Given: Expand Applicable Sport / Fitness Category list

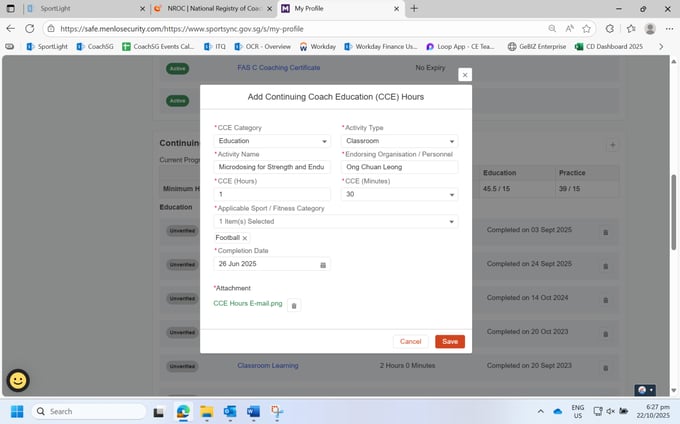Looking at the screenshot, I should tap(335, 221).
